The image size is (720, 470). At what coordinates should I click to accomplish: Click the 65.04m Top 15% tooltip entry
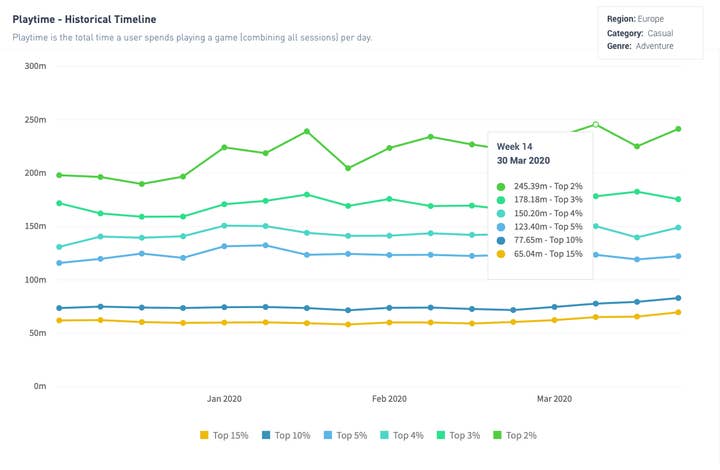[x=540, y=254]
